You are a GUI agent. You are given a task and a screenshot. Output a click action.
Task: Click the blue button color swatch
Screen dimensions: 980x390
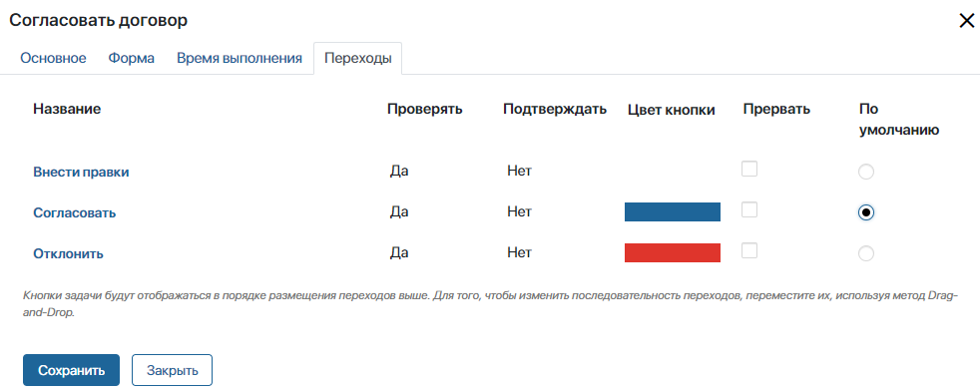click(673, 211)
